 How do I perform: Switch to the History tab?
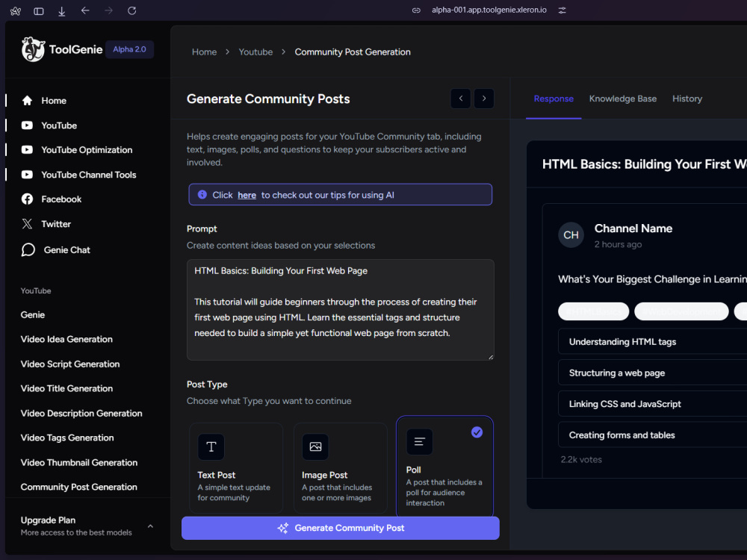[687, 99]
